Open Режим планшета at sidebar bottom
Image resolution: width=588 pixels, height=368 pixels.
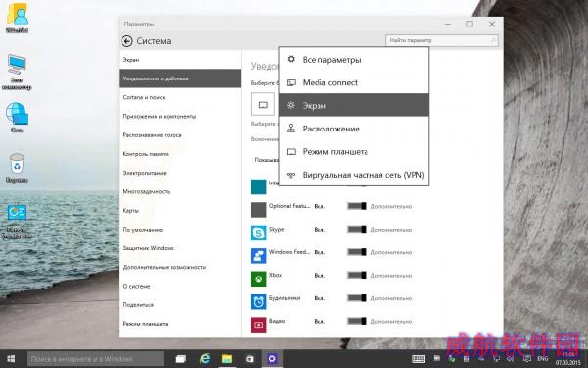pos(180,324)
